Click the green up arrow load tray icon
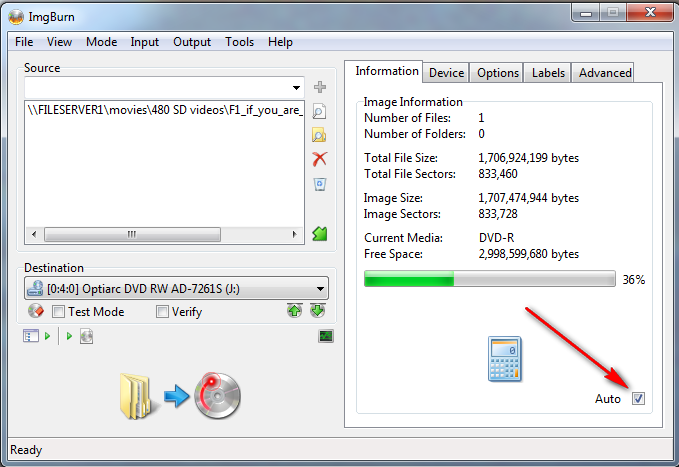 point(294,310)
